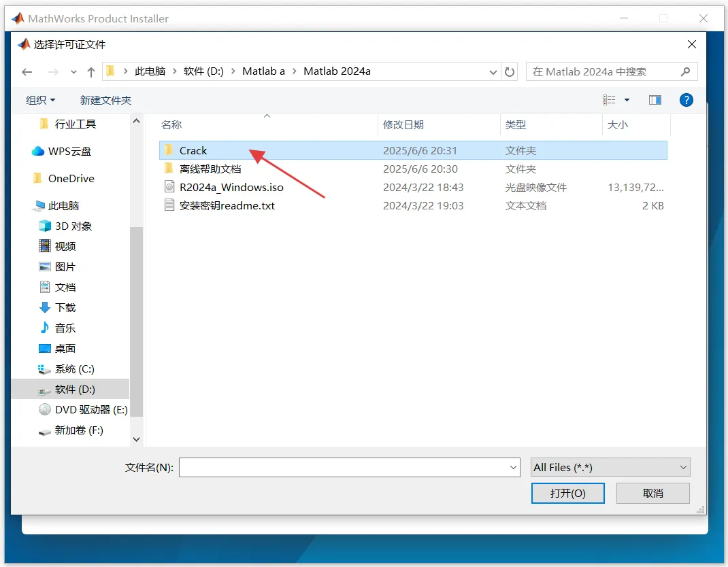
Task: Select the 离线帮助文档 folder
Action: pyautogui.click(x=413, y=169)
